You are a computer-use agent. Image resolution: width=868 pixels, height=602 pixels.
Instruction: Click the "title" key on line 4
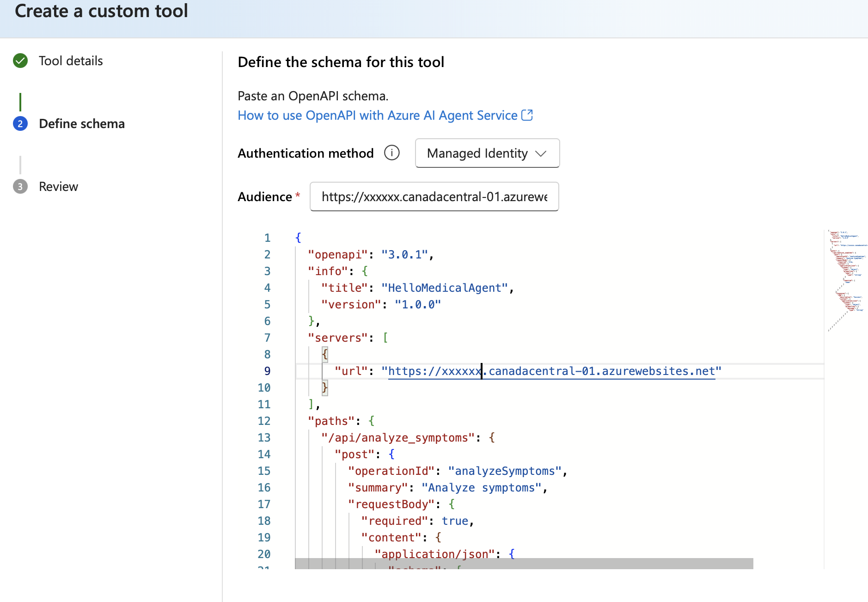tap(345, 288)
